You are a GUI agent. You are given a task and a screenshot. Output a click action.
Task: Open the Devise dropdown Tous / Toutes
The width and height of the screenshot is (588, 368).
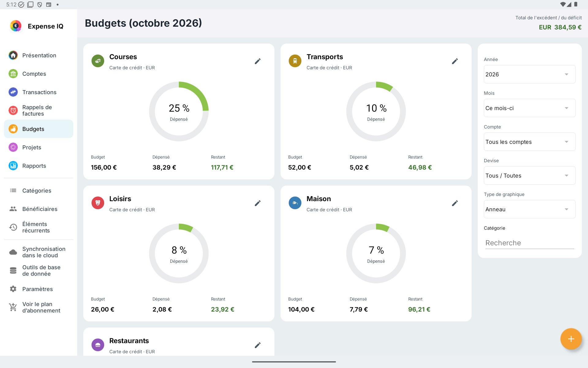pos(530,175)
